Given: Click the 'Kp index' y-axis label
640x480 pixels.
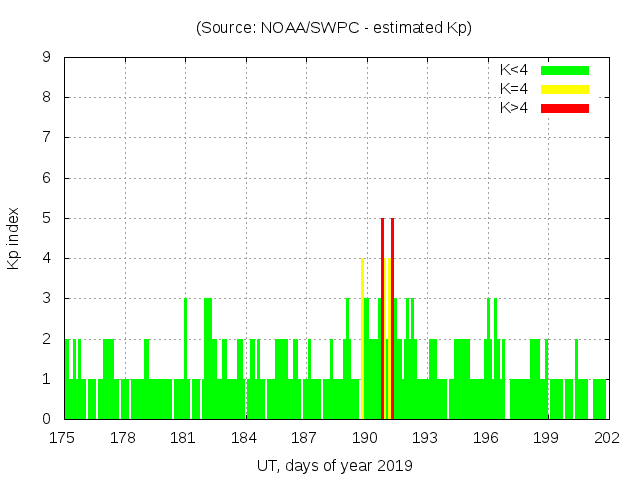Looking at the screenshot, I should pos(14,238).
